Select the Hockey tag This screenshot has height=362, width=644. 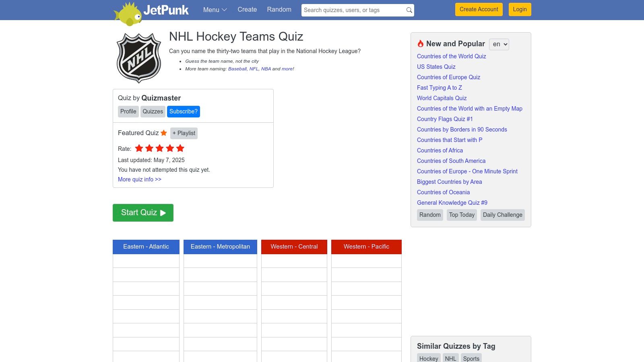click(428, 358)
